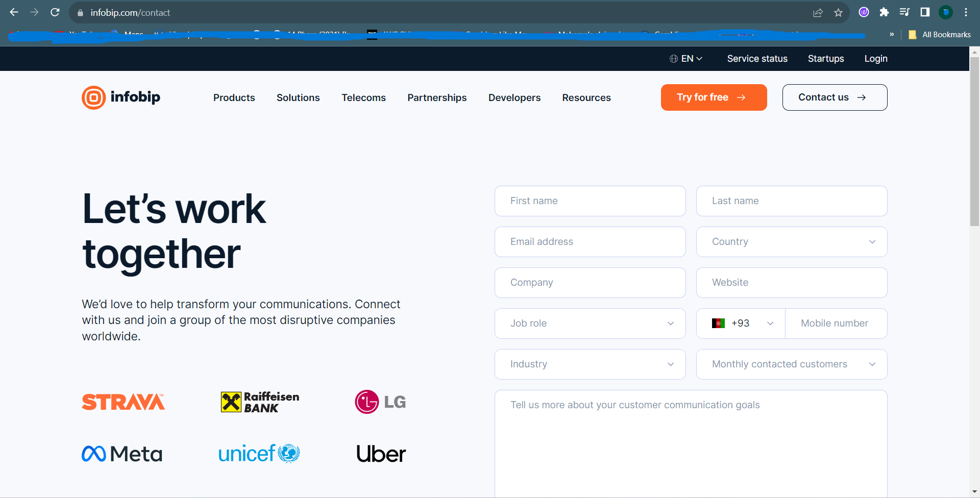
Task: Click the Strava logo
Action: [x=123, y=402]
